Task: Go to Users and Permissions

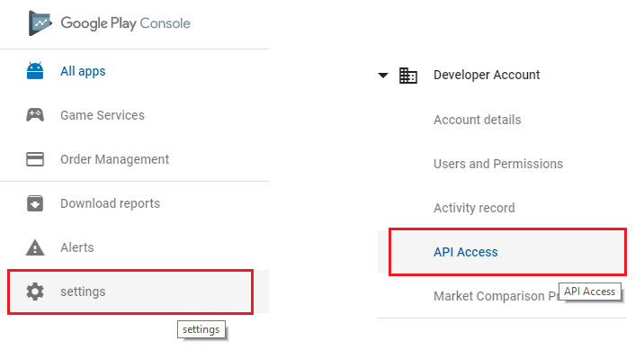Action: [498, 164]
